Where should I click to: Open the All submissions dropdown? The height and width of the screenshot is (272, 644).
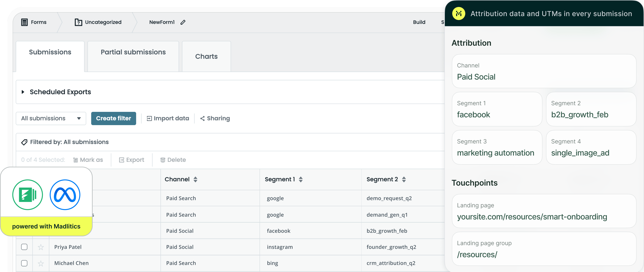tap(51, 118)
